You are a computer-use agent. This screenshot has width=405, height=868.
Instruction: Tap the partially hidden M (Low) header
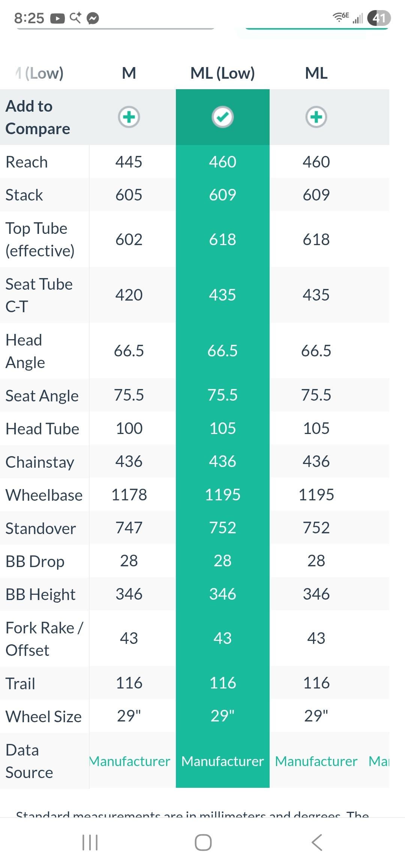[x=39, y=73]
